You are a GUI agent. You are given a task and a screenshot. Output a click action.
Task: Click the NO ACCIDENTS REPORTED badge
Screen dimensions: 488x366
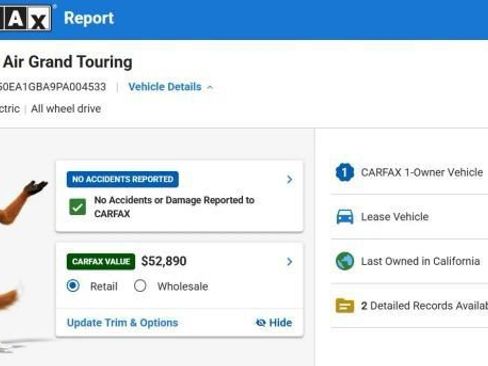[x=123, y=179]
